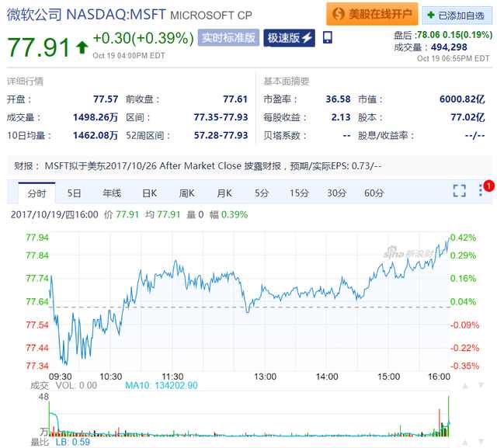This screenshot has width=497, height=448.
Task: Click the 13:00 time axis label
Action: pos(265,377)
